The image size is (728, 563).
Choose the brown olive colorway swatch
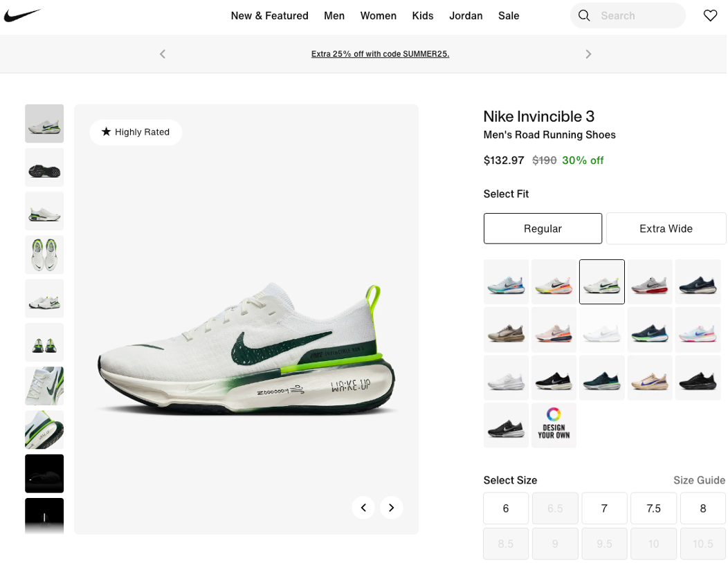[x=506, y=329]
